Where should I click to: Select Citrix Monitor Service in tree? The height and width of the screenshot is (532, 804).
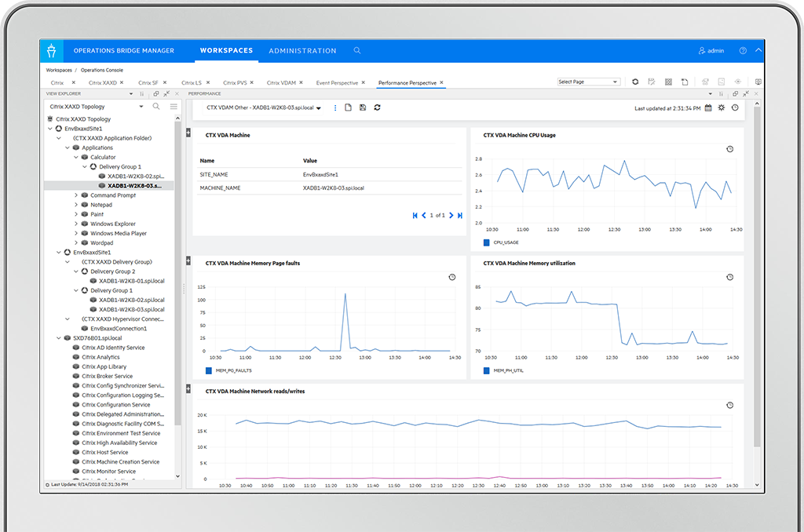pos(108,472)
